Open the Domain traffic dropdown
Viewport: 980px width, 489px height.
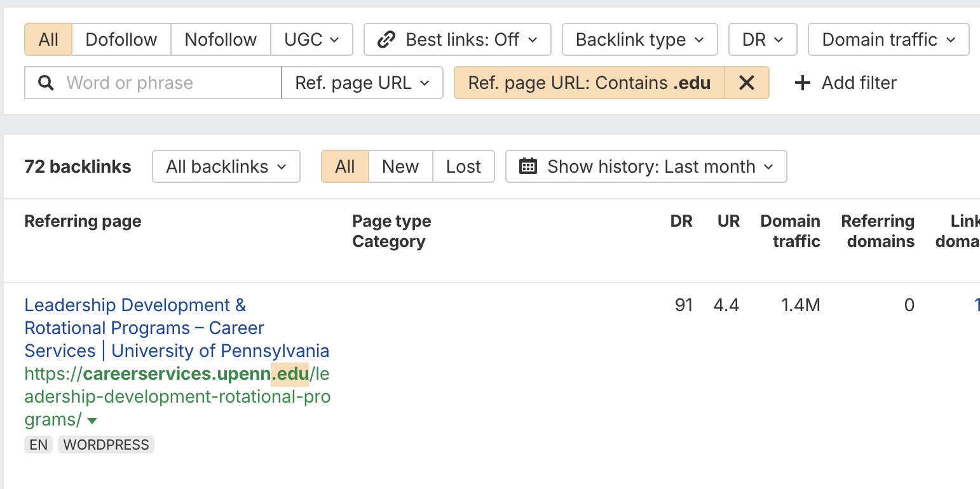point(888,40)
